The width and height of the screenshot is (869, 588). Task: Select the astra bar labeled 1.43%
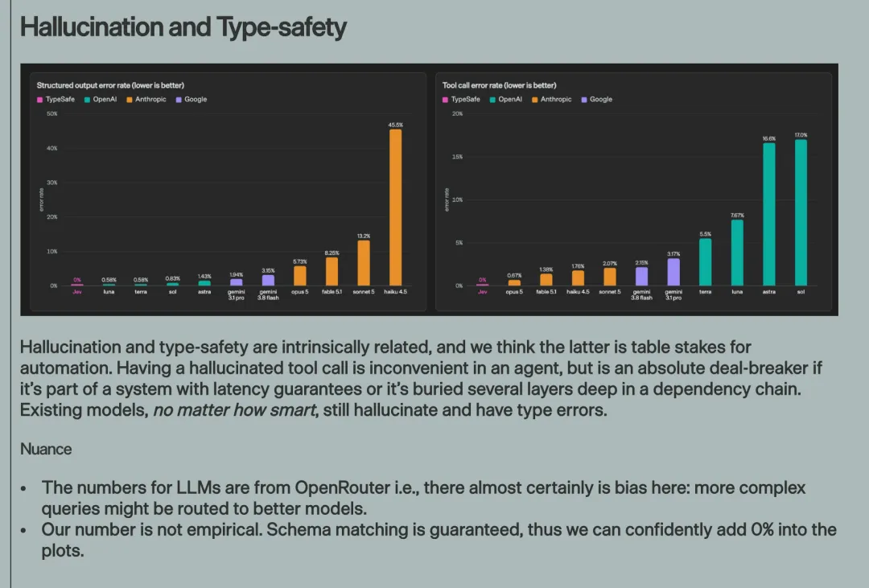tap(204, 283)
